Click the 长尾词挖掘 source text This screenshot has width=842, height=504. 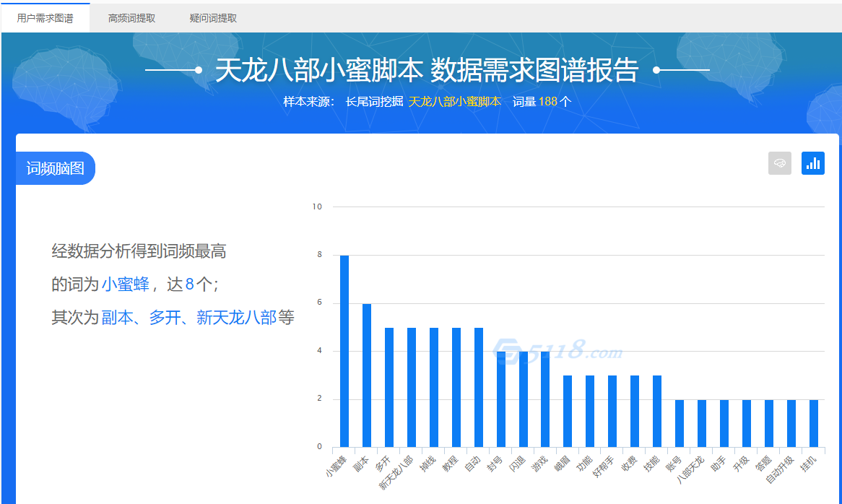pyautogui.click(x=374, y=101)
